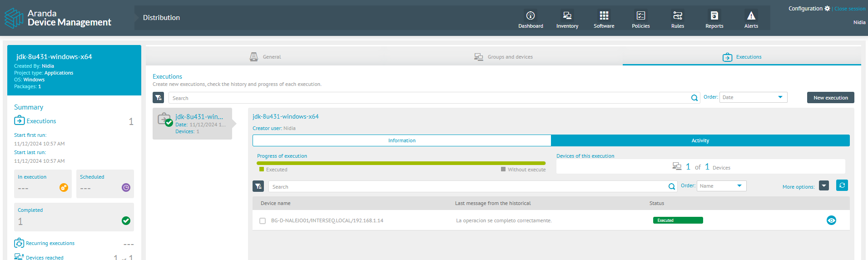The height and width of the screenshot is (260, 868).
Task: Check the BG-D-NALEJO01 device checkbox
Action: pos(263,221)
